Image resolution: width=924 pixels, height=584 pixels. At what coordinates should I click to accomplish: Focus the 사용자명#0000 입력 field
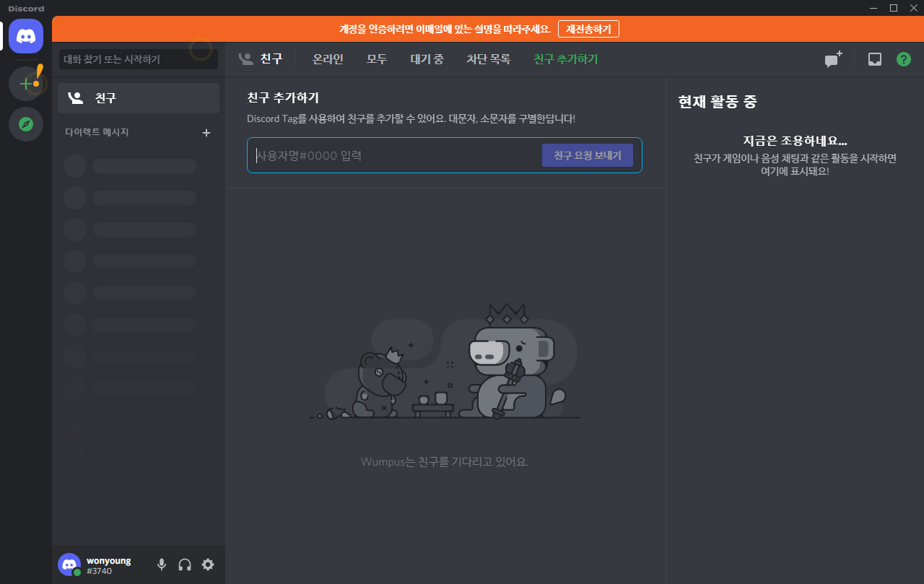[x=397, y=155]
